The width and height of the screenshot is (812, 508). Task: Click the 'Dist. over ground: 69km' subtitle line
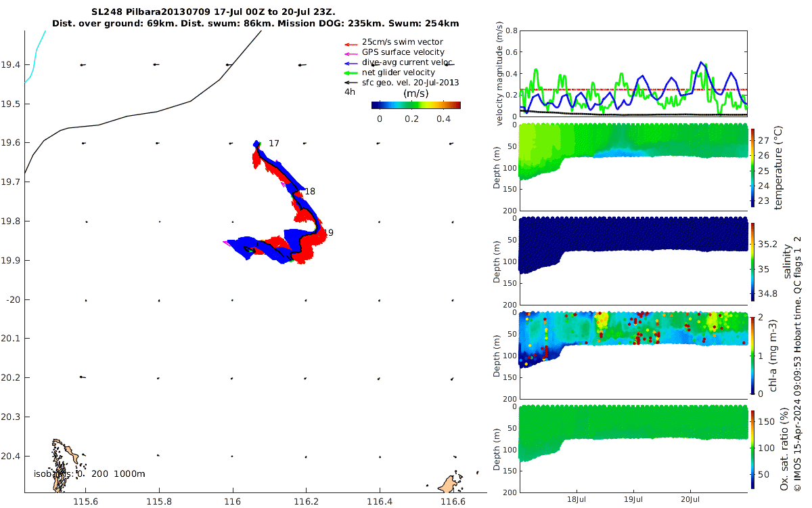pyautogui.click(x=255, y=24)
